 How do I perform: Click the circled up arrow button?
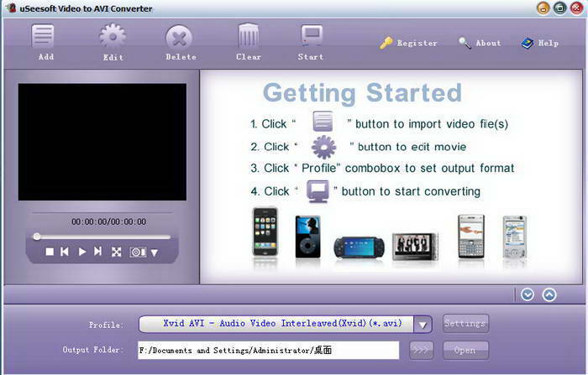tap(549, 294)
